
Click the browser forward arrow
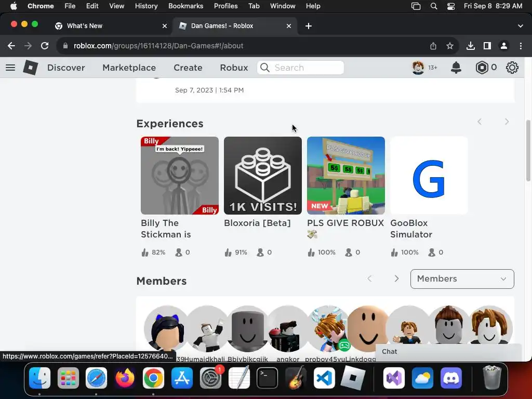click(28, 46)
